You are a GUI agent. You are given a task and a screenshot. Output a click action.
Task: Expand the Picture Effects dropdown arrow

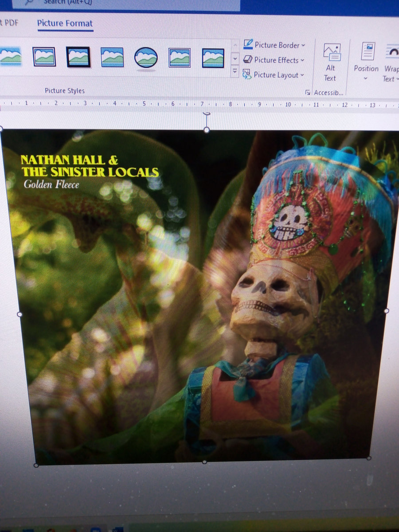coord(302,60)
